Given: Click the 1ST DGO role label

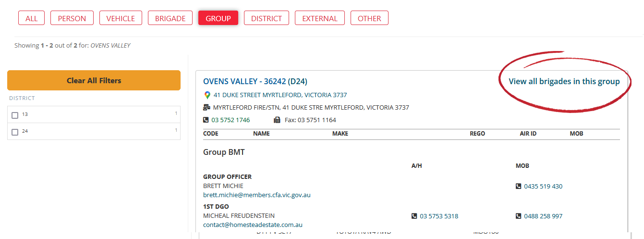Looking at the screenshot, I should (216, 207).
